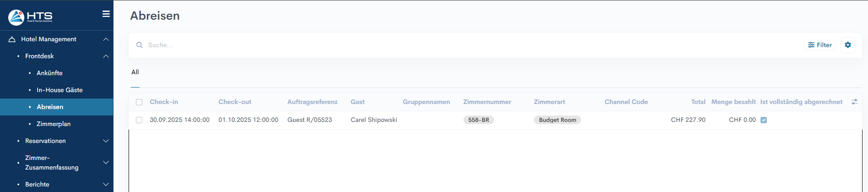868x192 pixels.
Task: Expand the Zimmer-Zusammenfassung submenu
Action: [x=106, y=163]
